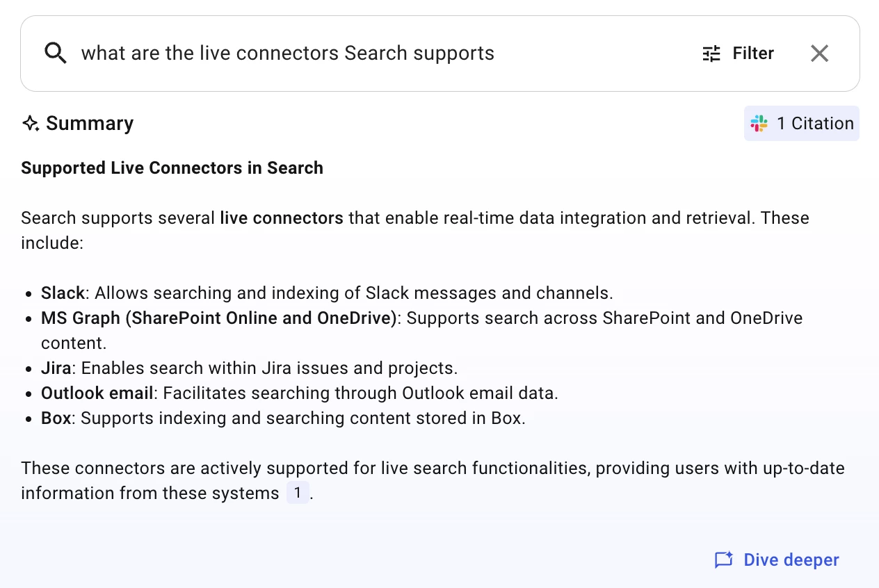Click the Slack logo in citation badge
This screenshot has width=879, height=588.
[759, 124]
